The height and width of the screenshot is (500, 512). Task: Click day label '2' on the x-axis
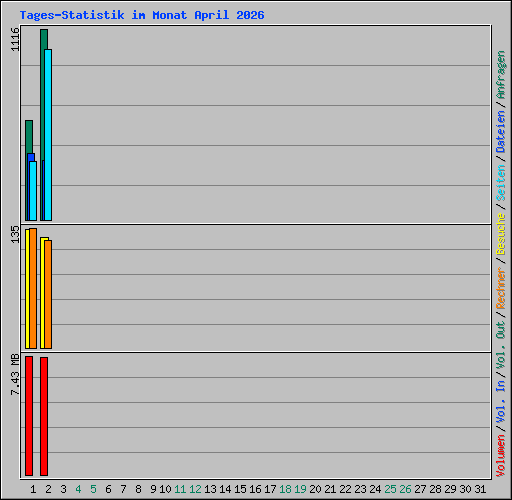[48, 489]
